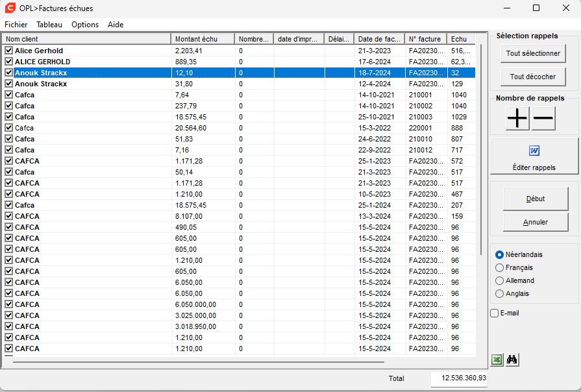Click the minus icon to decrease reminder count
This screenshot has width=581, height=392.
point(543,118)
